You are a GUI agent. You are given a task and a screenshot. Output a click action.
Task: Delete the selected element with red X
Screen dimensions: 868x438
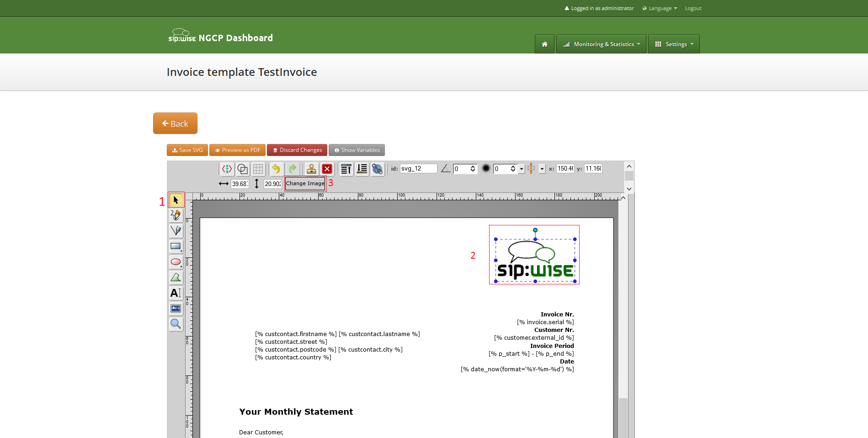click(327, 169)
